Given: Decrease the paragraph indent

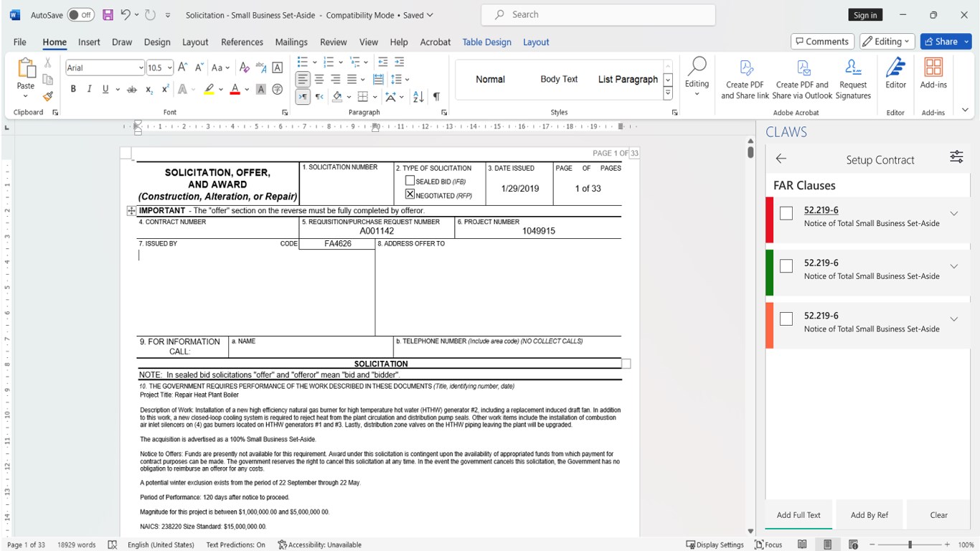Looking at the screenshot, I should [x=383, y=62].
